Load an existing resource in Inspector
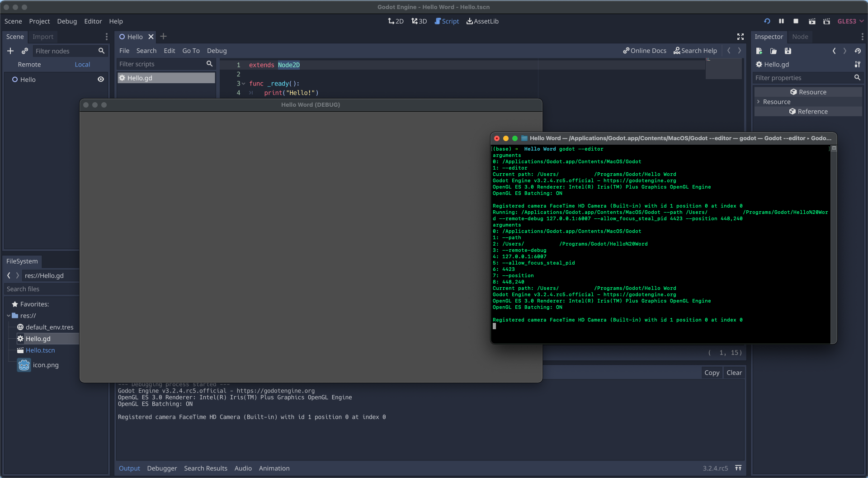868x478 pixels. click(774, 51)
